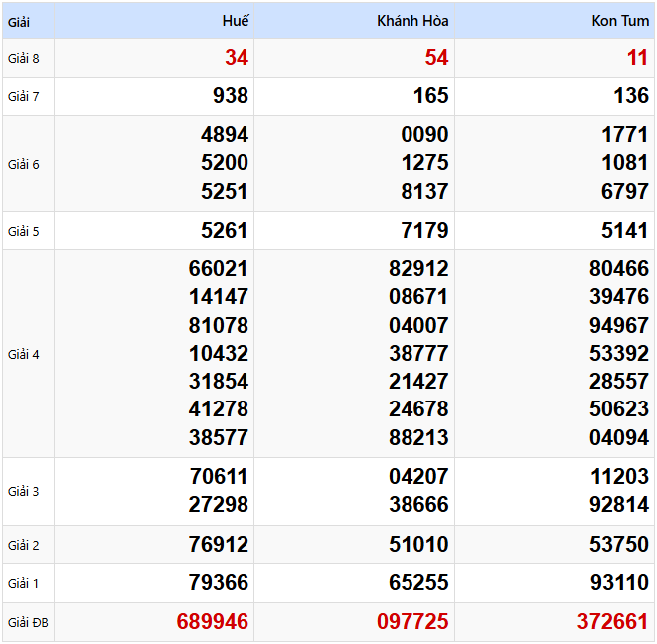
Task: Select the Giải ĐB row label
Action: tap(27, 623)
